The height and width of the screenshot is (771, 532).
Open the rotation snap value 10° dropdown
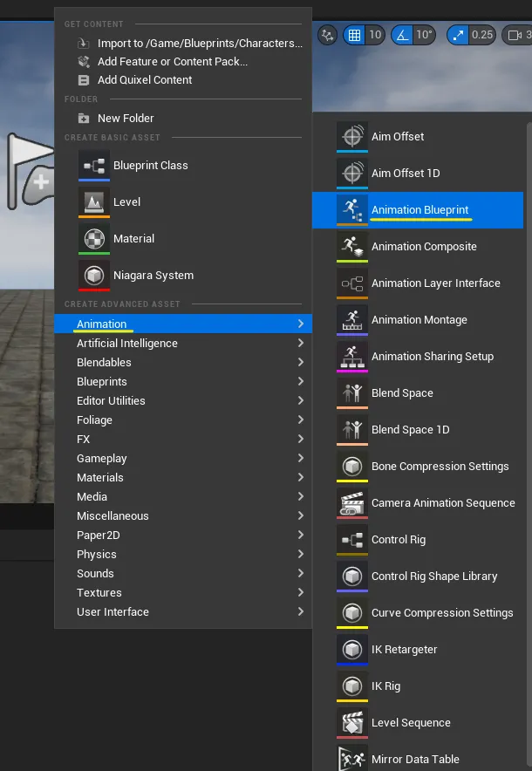tap(424, 35)
